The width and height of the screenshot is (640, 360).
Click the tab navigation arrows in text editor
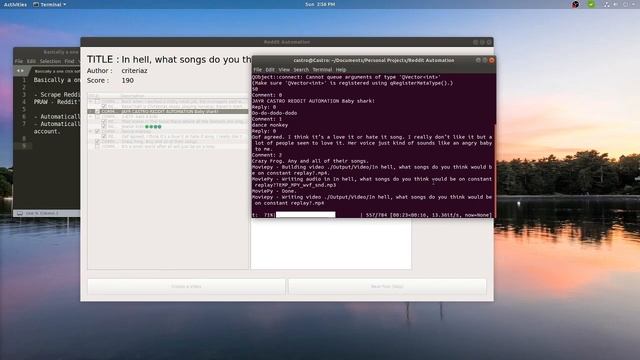20,71
